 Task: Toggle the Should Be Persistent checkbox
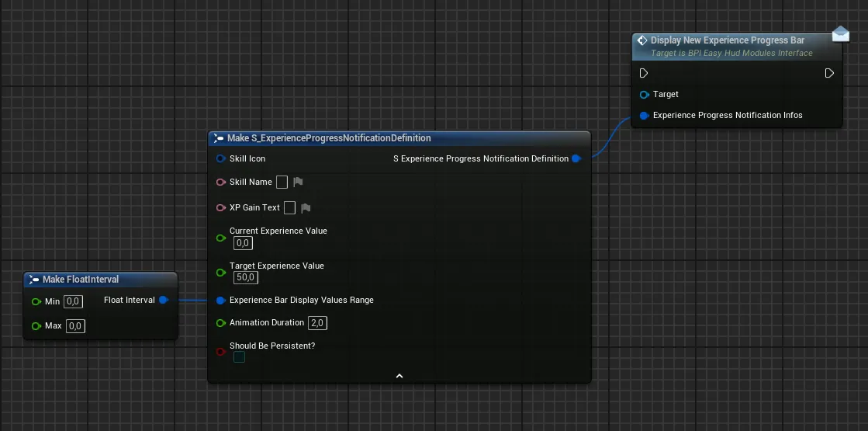coord(239,357)
